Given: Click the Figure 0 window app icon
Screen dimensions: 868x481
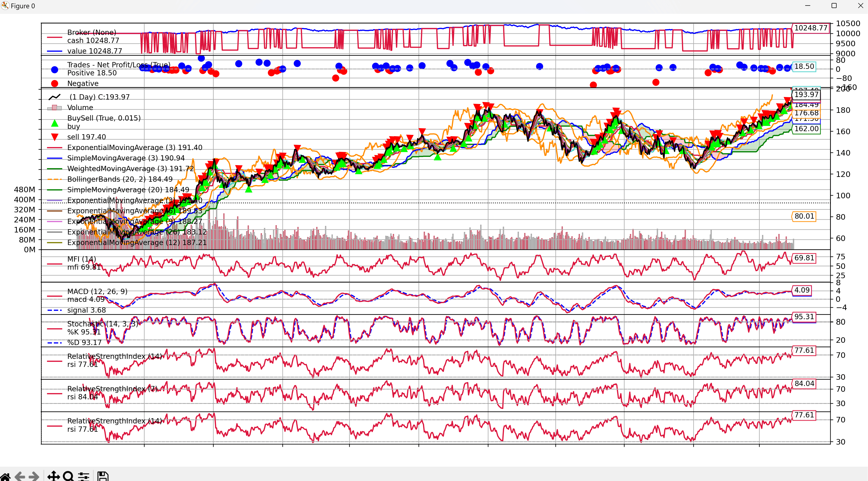Looking at the screenshot, I should click(x=5, y=6).
